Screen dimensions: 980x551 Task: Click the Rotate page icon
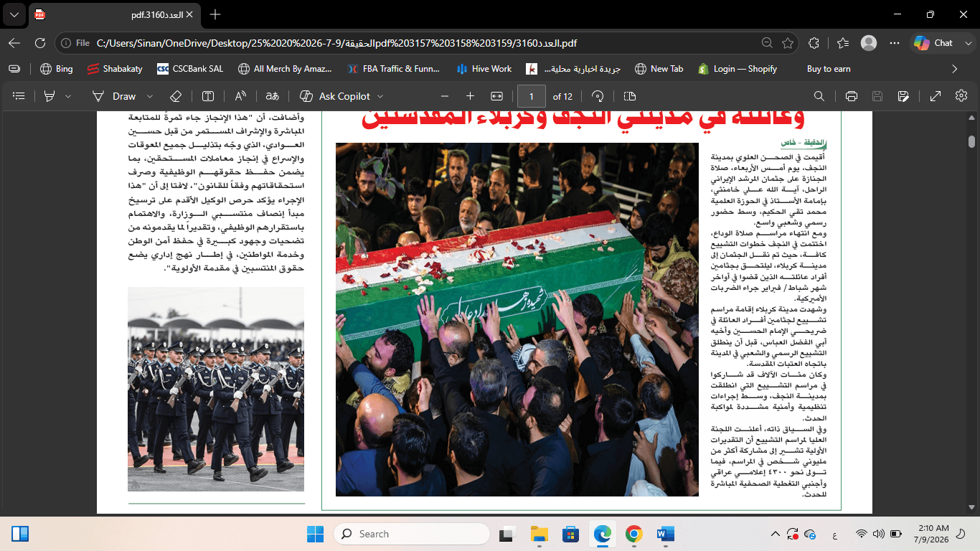click(598, 96)
